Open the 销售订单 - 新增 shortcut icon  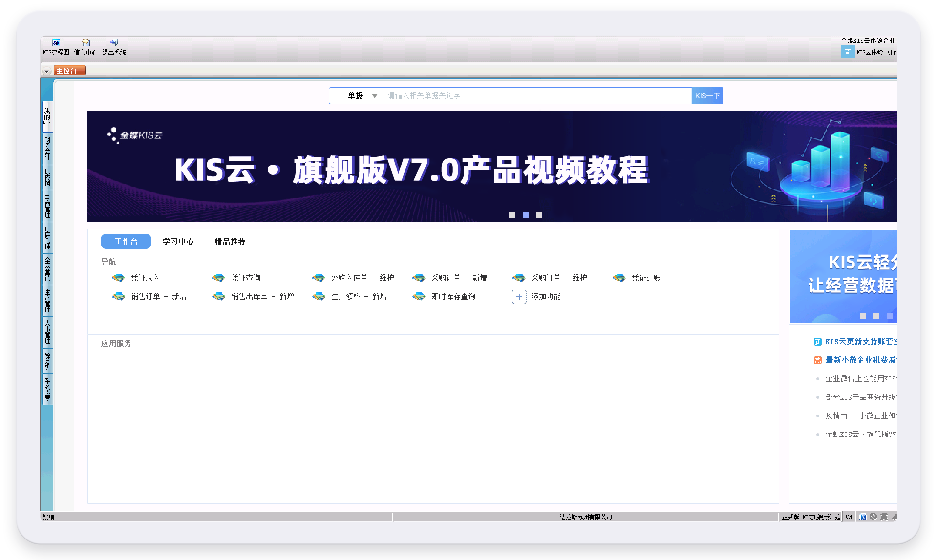tap(118, 296)
